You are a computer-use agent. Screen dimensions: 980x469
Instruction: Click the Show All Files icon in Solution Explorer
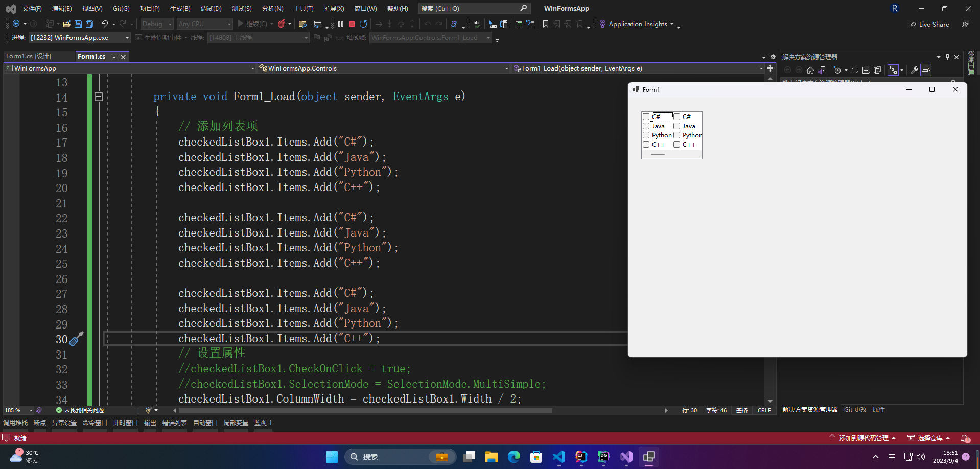tap(877, 70)
